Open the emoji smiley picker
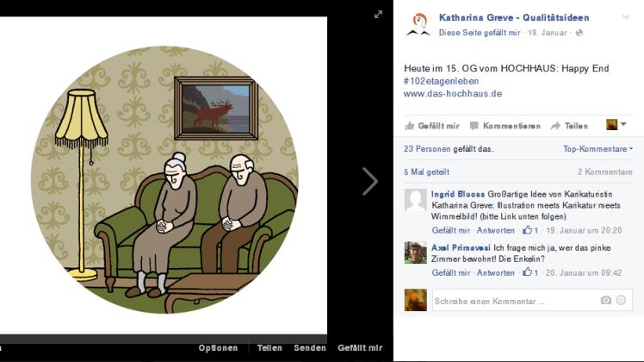Image resolution: width=644 pixels, height=362 pixels. coord(621,300)
